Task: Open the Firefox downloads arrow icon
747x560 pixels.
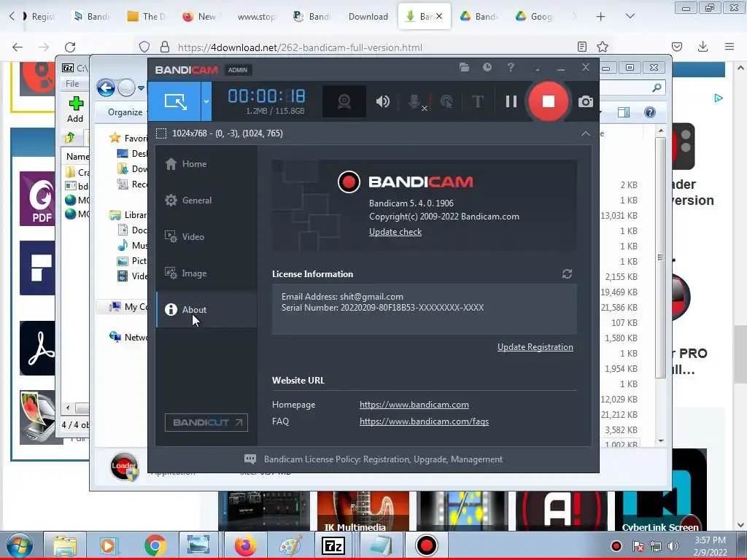Action: point(703,47)
